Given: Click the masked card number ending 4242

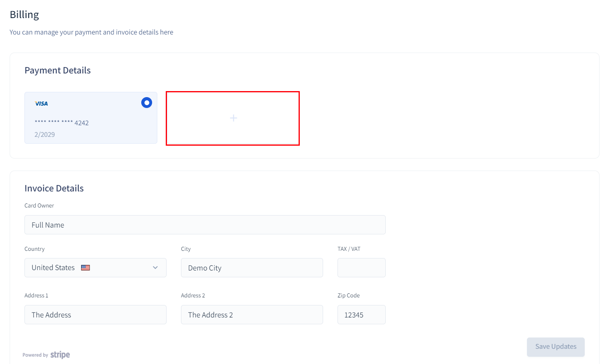Looking at the screenshot, I should click(61, 122).
